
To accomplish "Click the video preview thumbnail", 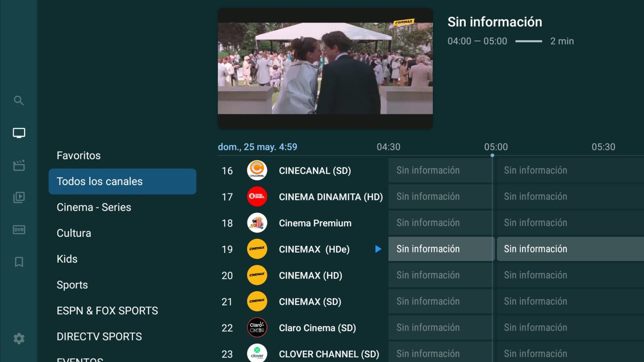I will pyautogui.click(x=325, y=68).
